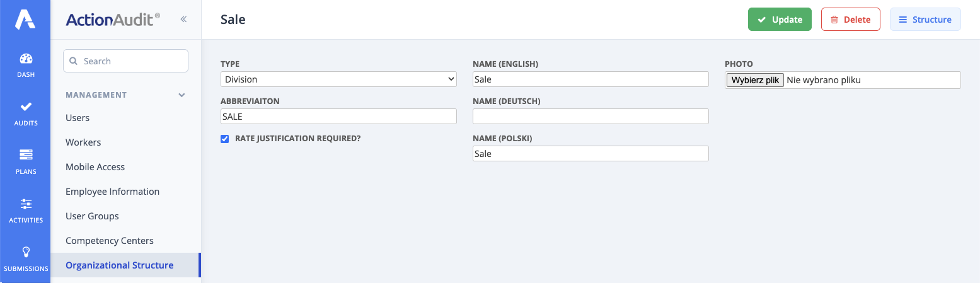980x283 pixels.
Task: Click the Structure button
Action: [925, 20]
